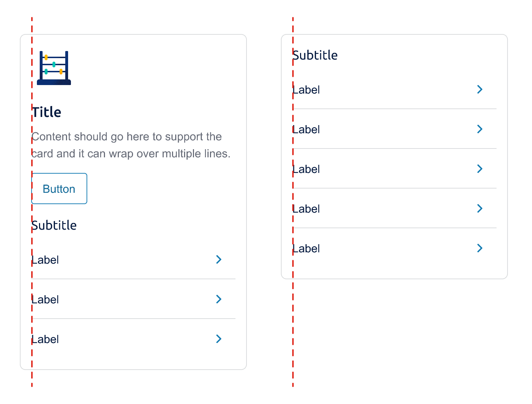Expand the first Label entry in the left card
The height and width of the screenshot is (404, 532).
(x=45, y=259)
